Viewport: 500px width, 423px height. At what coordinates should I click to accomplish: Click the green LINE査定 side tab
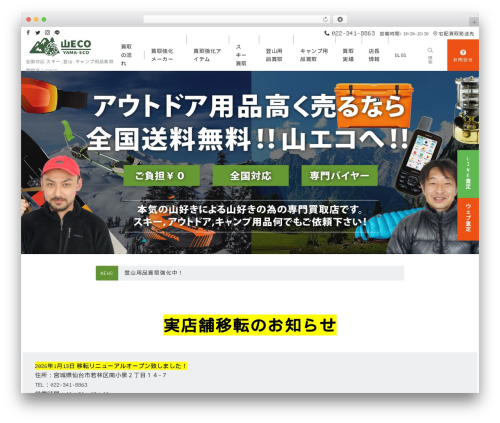pyautogui.click(x=468, y=174)
